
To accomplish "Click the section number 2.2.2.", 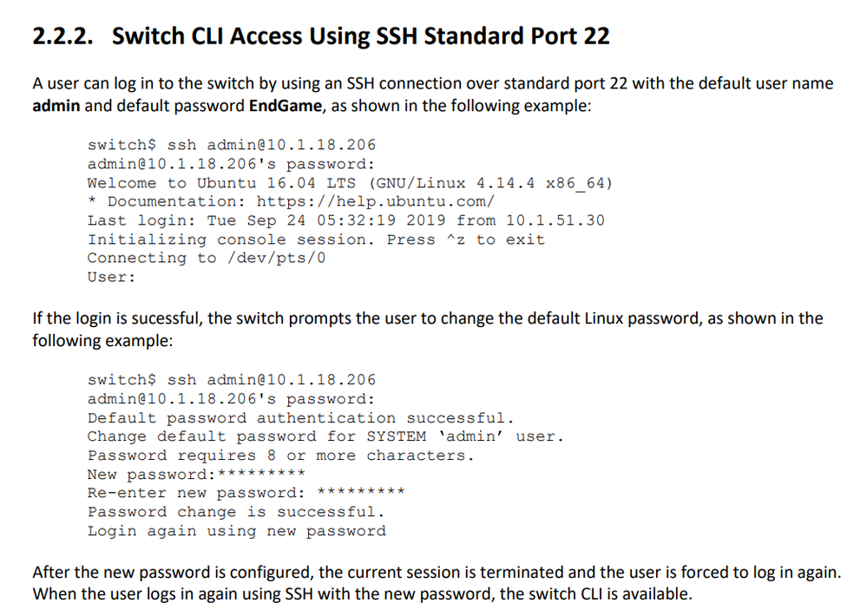I will point(63,36).
